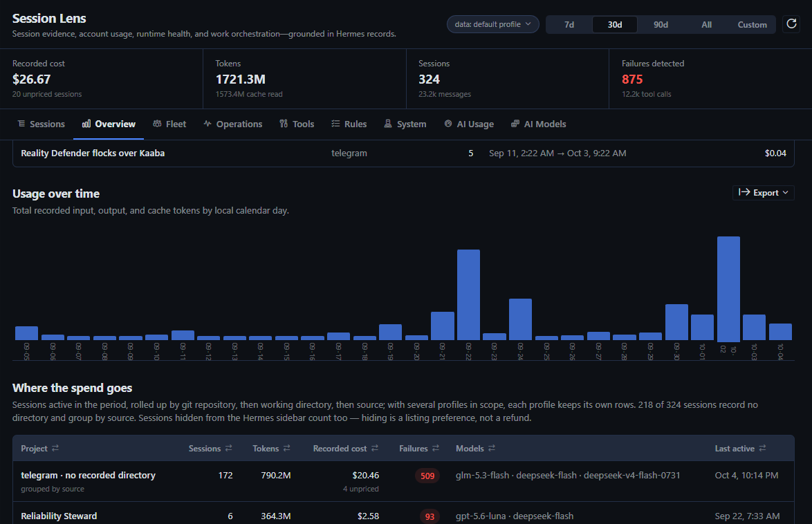The width and height of the screenshot is (812, 524).
Task: Click the 12.2k tool calls note
Action: point(646,94)
